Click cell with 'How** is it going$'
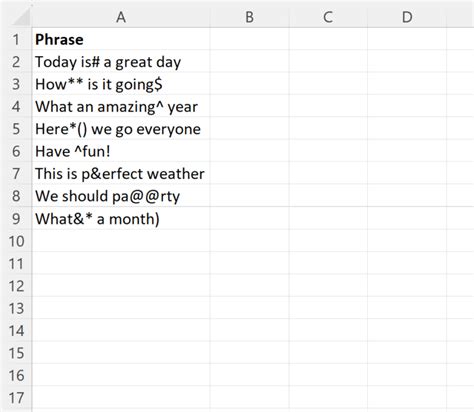This screenshot has height=412, width=474. (x=121, y=84)
